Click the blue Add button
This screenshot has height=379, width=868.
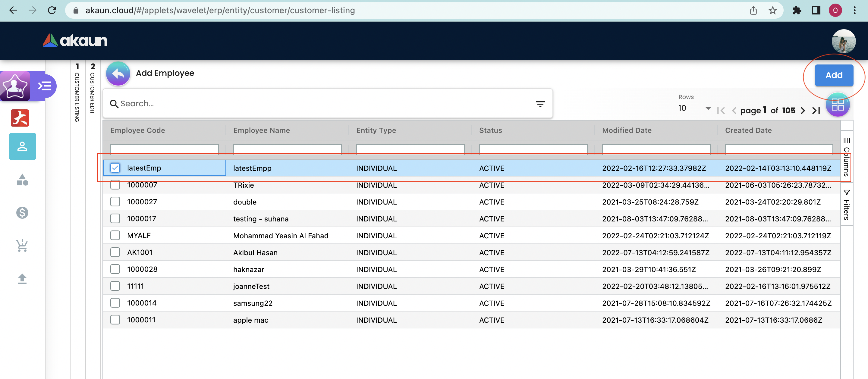(834, 75)
